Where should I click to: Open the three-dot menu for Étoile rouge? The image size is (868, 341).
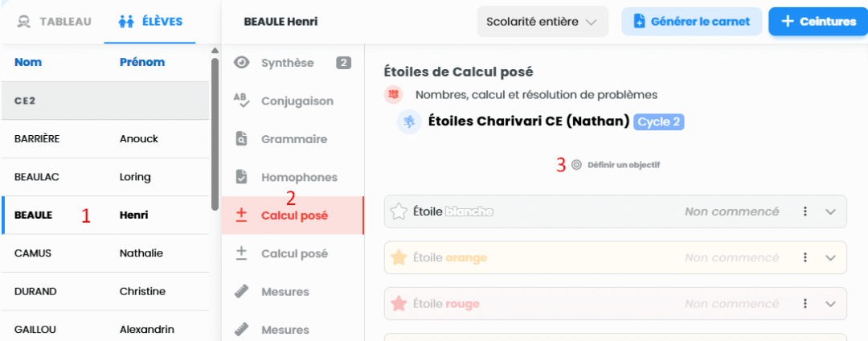coord(805,304)
